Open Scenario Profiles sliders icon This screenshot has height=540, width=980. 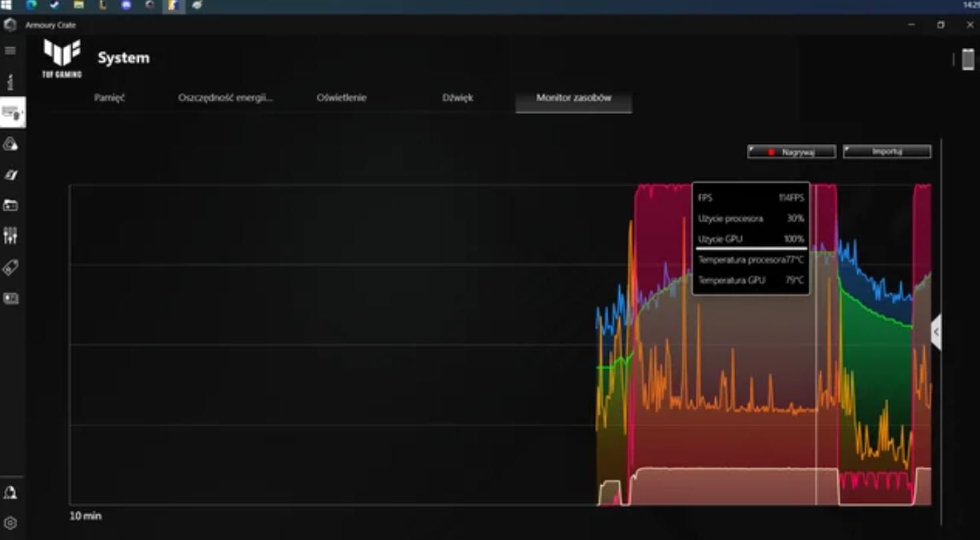click(x=10, y=235)
